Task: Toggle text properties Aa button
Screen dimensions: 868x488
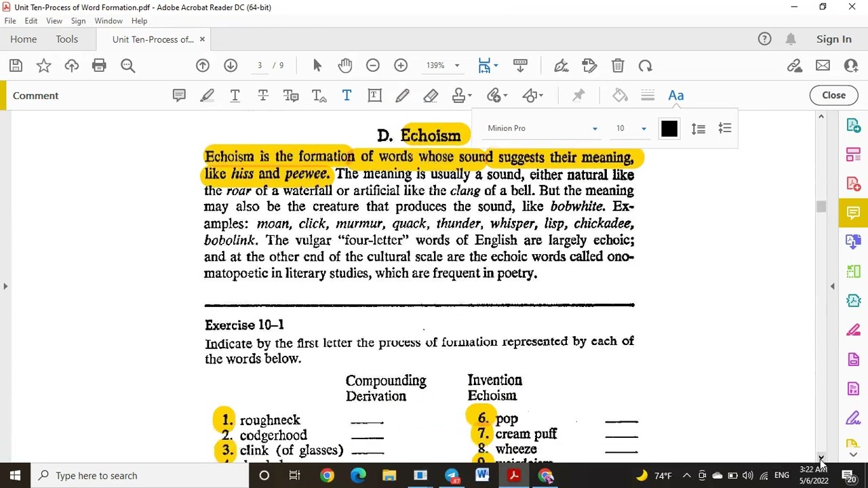Action: 675,96
